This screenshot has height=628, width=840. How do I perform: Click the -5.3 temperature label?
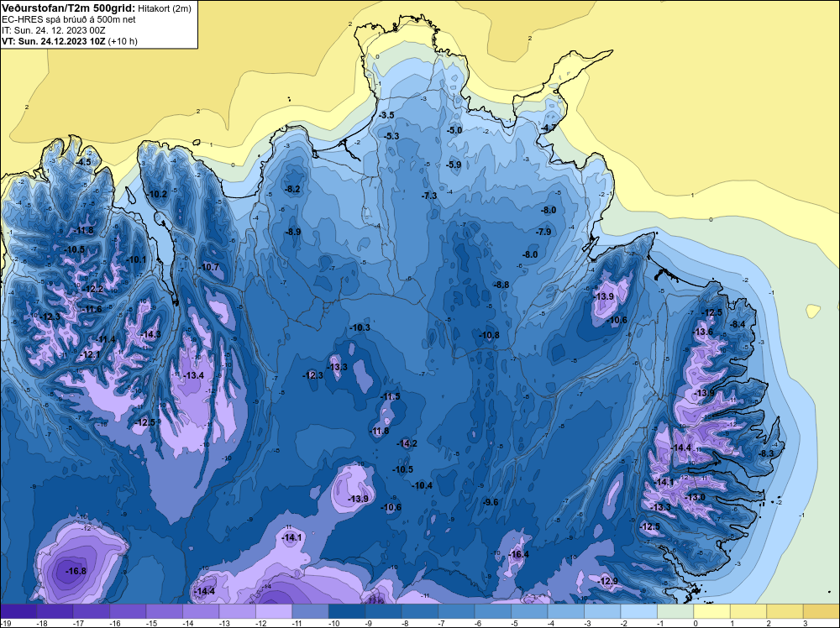point(391,136)
